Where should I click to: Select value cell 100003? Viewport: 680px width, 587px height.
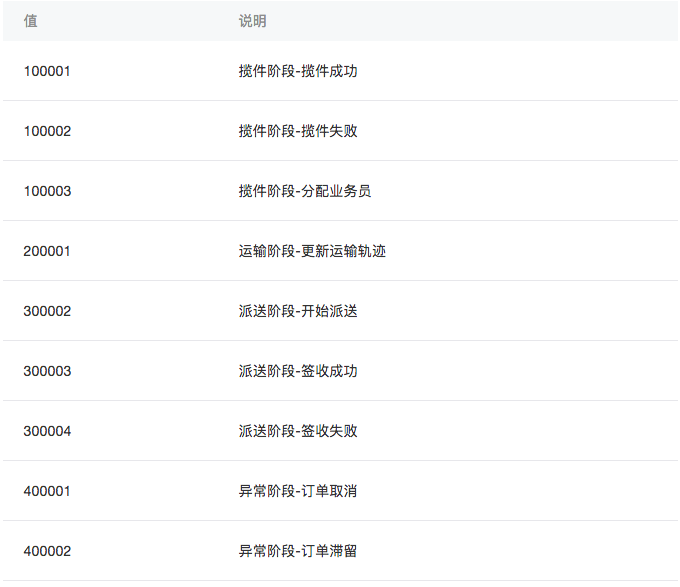[47, 191]
